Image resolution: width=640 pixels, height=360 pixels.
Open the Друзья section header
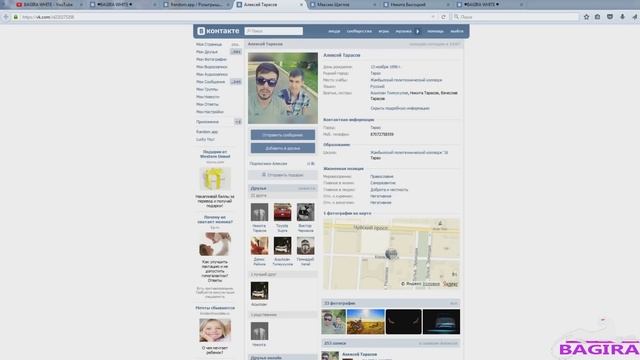(283, 188)
